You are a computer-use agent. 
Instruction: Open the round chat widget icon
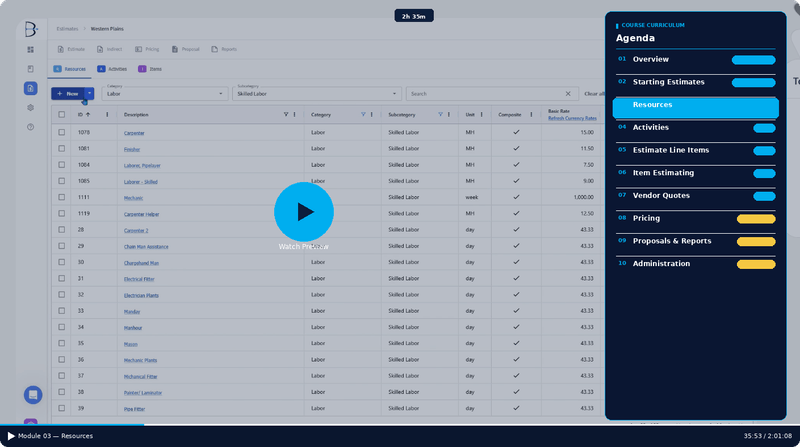click(33, 395)
